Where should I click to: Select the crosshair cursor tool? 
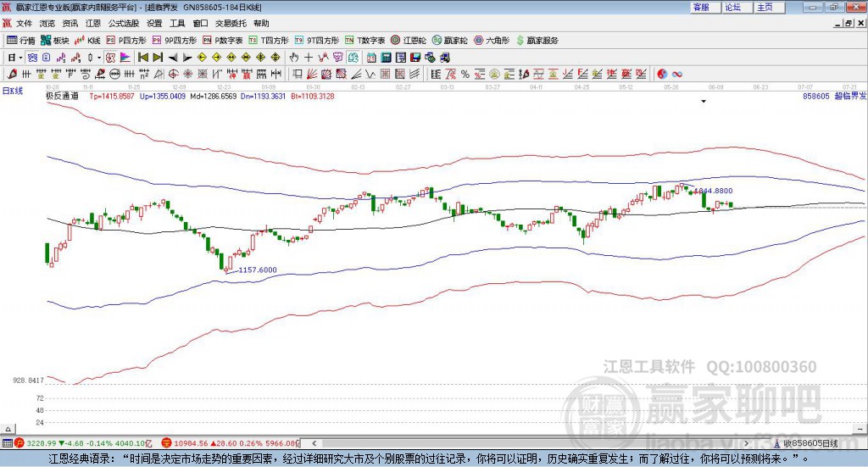click(309, 58)
